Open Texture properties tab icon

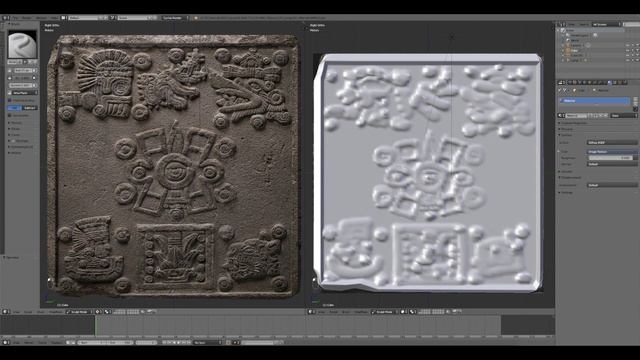(x=615, y=82)
